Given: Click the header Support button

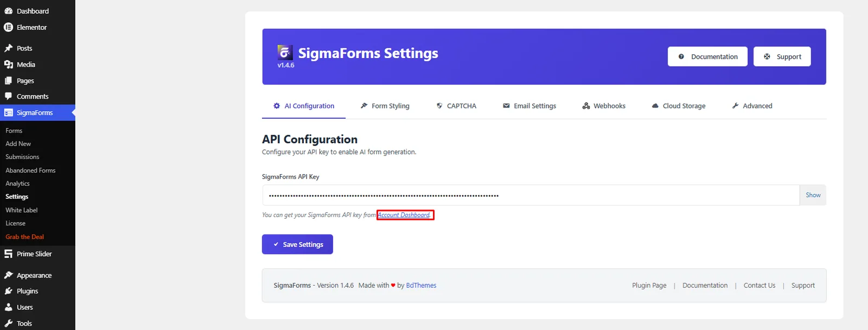Looking at the screenshot, I should pos(782,56).
